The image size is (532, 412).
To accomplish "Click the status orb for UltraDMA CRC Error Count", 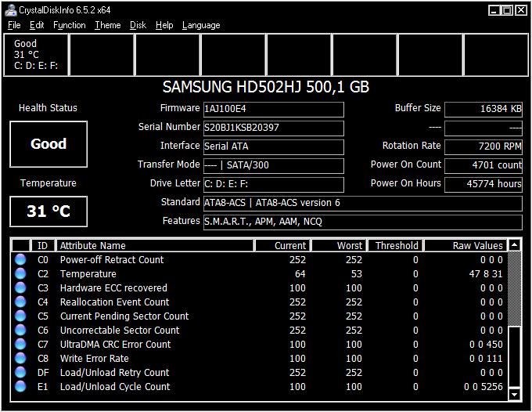I will (x=20, y=344).
